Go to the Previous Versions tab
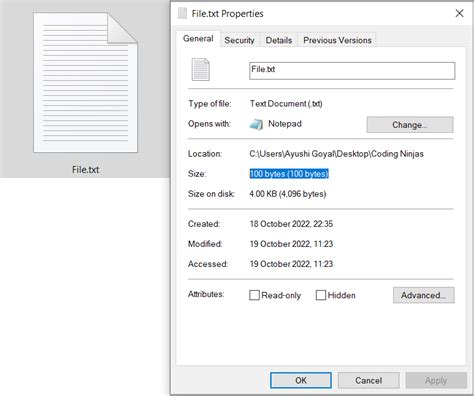 coord(337,40)
